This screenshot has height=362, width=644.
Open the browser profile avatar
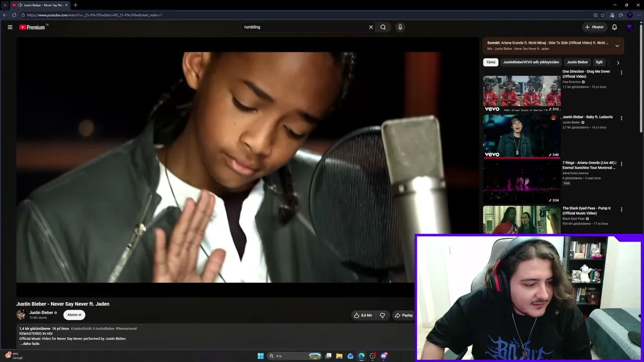tap(629, 15)
